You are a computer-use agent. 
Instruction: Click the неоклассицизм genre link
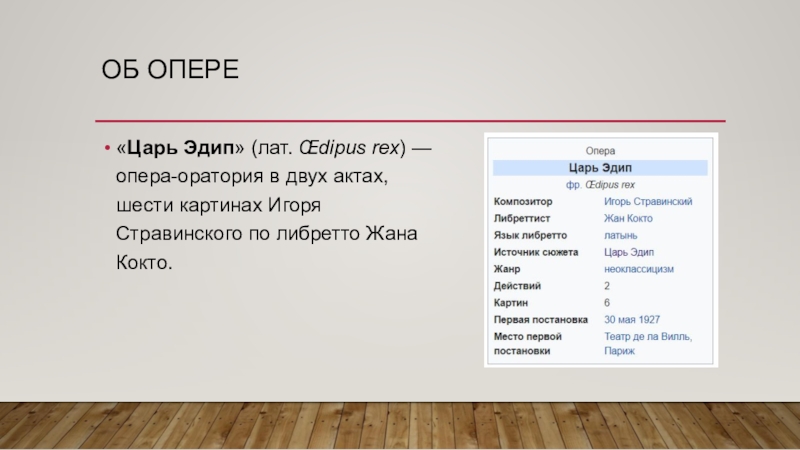[638, 269]
